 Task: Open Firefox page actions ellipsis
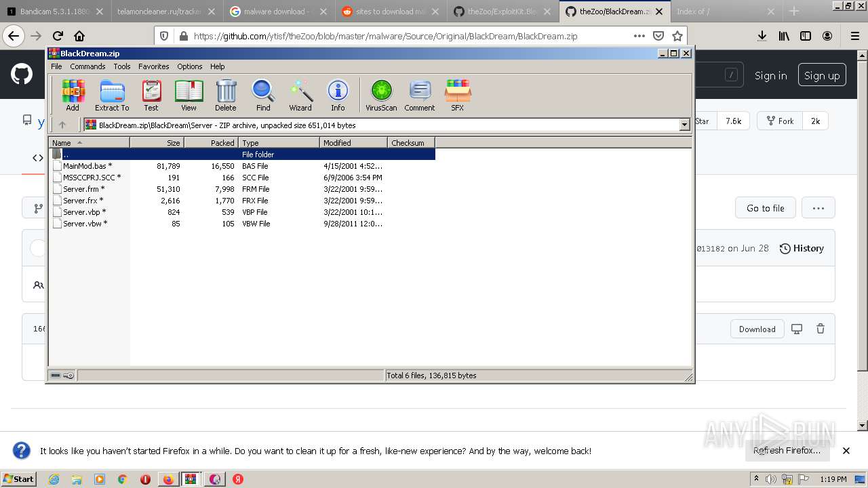click(x=639, y=36)
